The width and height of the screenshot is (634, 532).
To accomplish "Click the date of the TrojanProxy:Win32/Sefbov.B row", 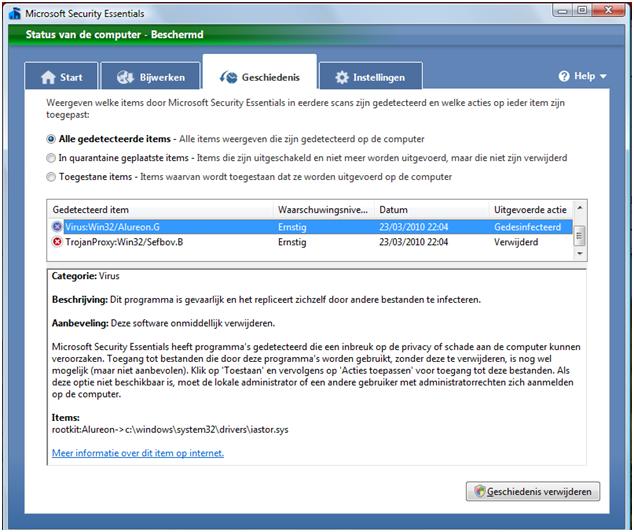I will pos(413,242).
